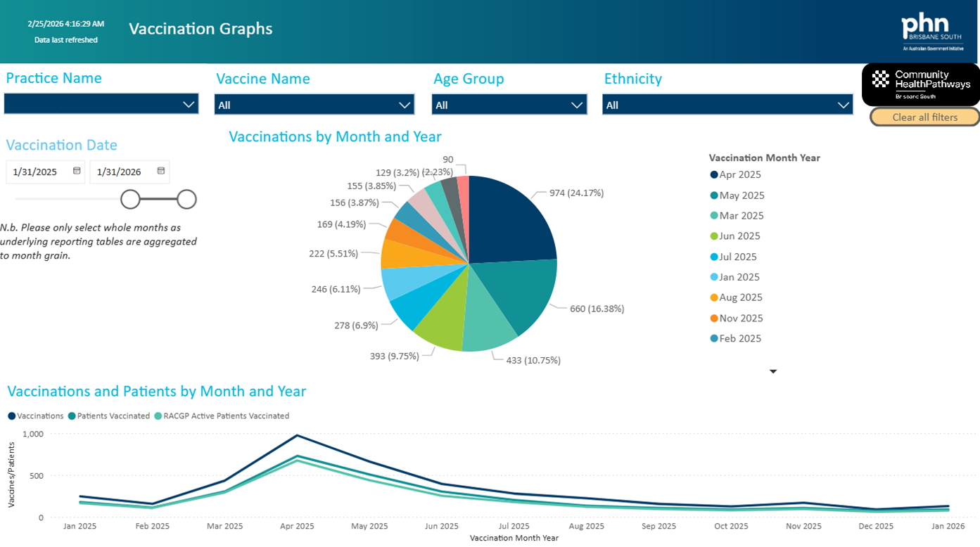Screen dimensions: 980x547
Task: Click RACGP Active Patients Vaccinated legend marker
Action: (x=158, y=416)
